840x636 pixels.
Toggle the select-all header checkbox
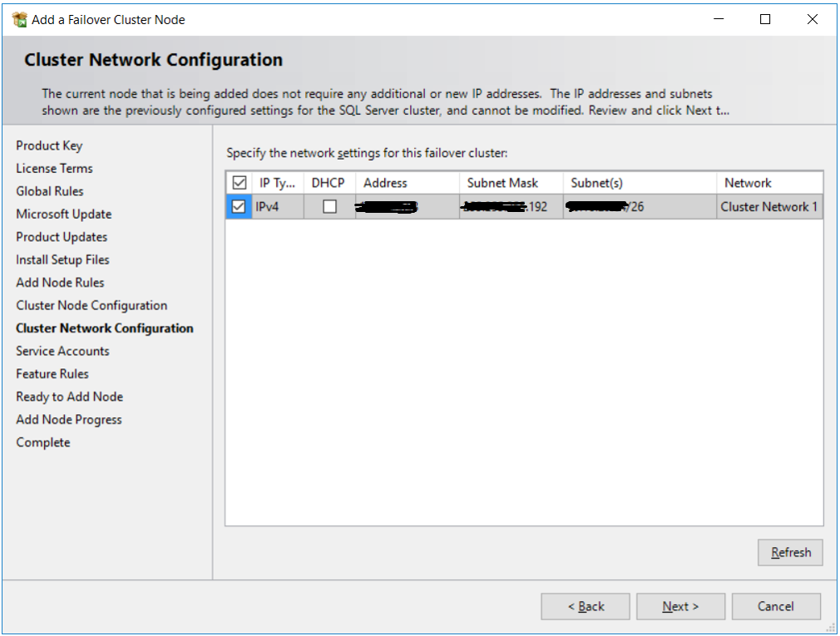pyautogui.click(x=239, y=183)
